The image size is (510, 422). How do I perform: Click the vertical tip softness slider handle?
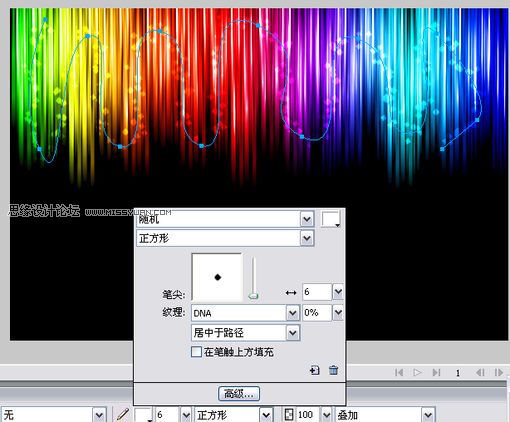(253, 296)
